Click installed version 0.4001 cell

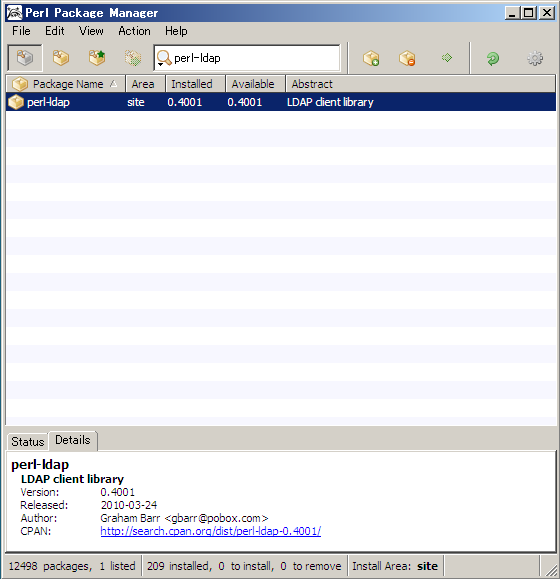pos(185,102)
